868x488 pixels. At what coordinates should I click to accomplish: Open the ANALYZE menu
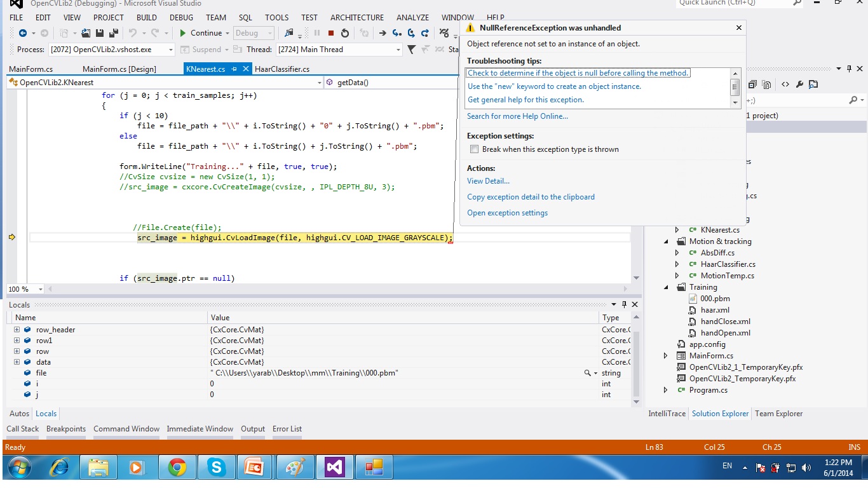pyautogui.click(x=412, y=18)
